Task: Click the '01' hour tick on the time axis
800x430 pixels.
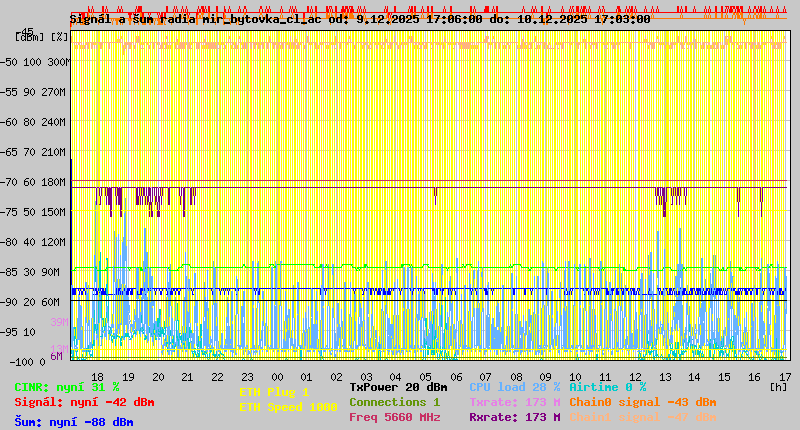Action: pyautogui.click(x=306, y=377)
